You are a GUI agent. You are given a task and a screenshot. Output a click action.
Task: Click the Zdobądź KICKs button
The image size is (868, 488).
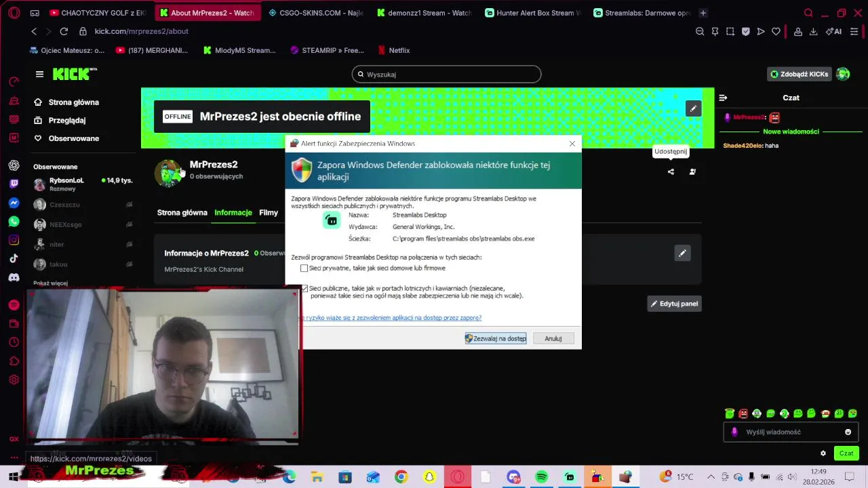tap(800, 74)
